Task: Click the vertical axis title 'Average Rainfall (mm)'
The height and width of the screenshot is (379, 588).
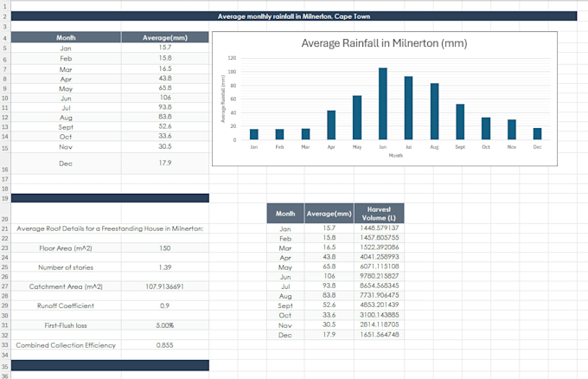Action: 223,99
